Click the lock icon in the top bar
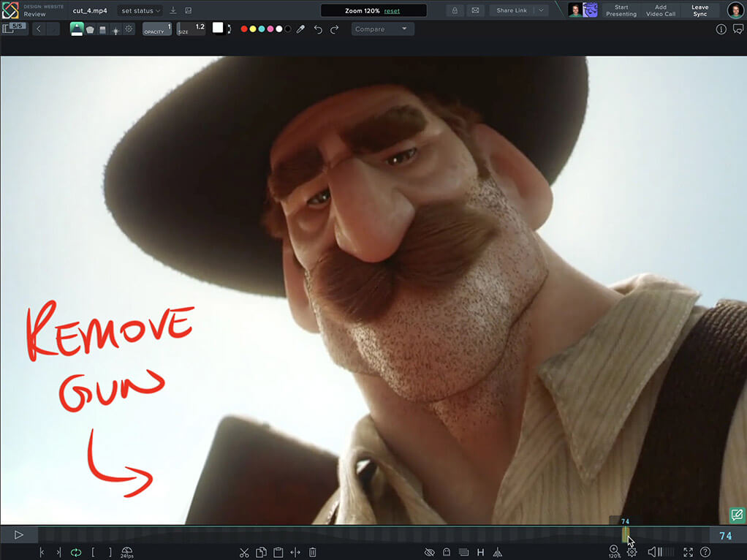The width and height of the screenshot is (747, 560). point(455,10)
